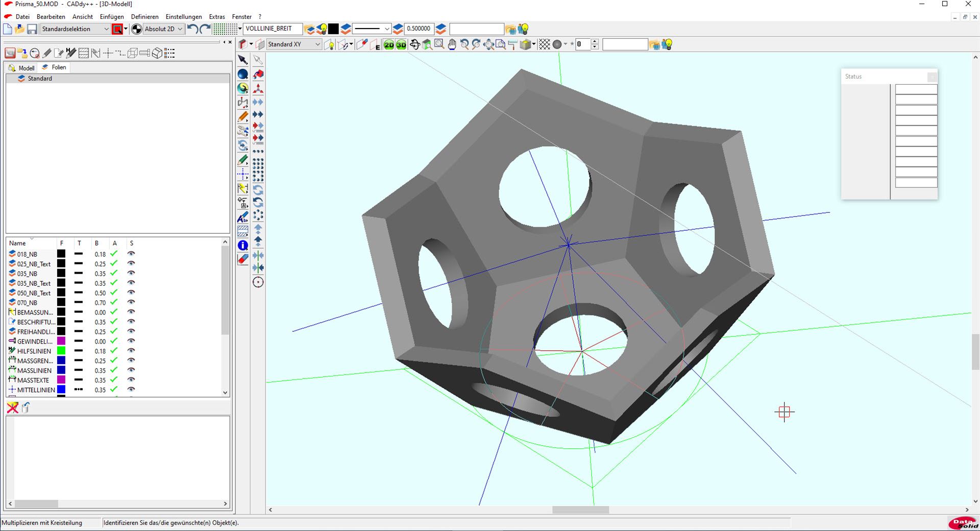Click the 3D orbit rotation icon

click(x=415, y=45)
